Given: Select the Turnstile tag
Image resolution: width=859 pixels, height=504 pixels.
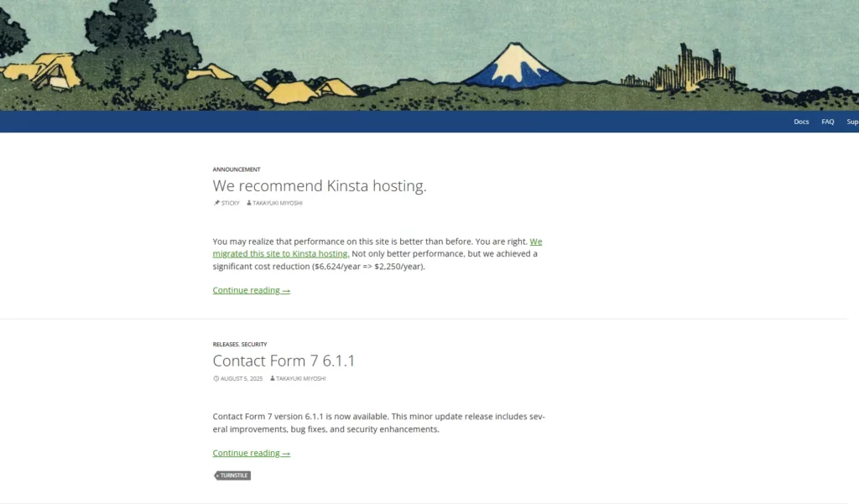Looking at the screenshot, I should (232, 475).
